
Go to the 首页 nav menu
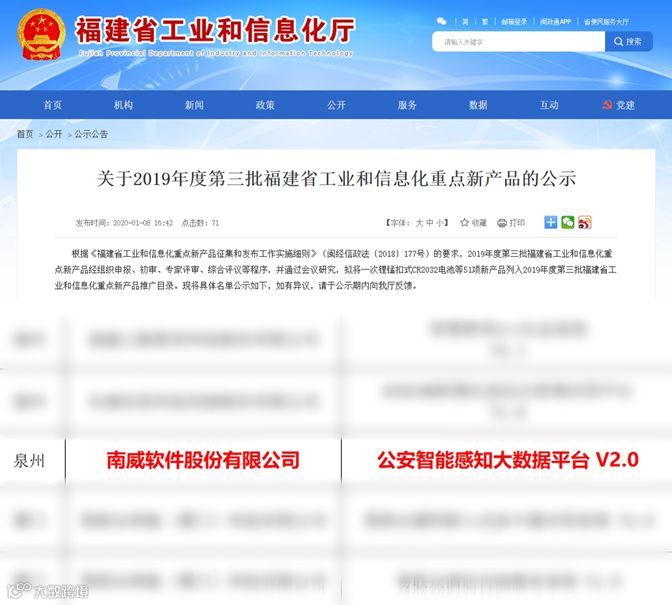(53, 105)
